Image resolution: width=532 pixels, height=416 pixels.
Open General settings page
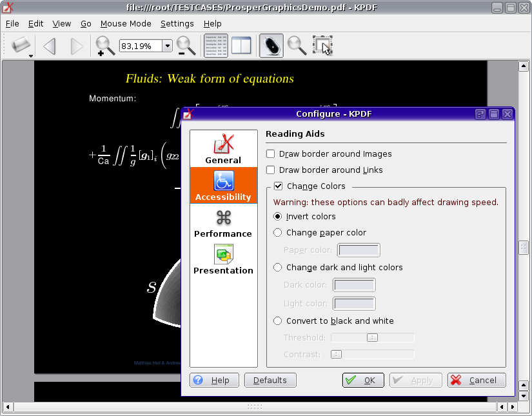[223, 149]
